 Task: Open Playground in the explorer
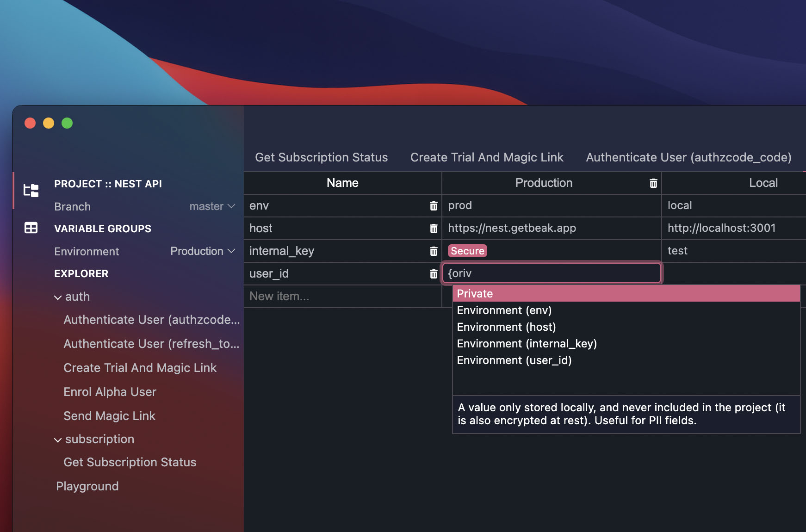[87, 486]
